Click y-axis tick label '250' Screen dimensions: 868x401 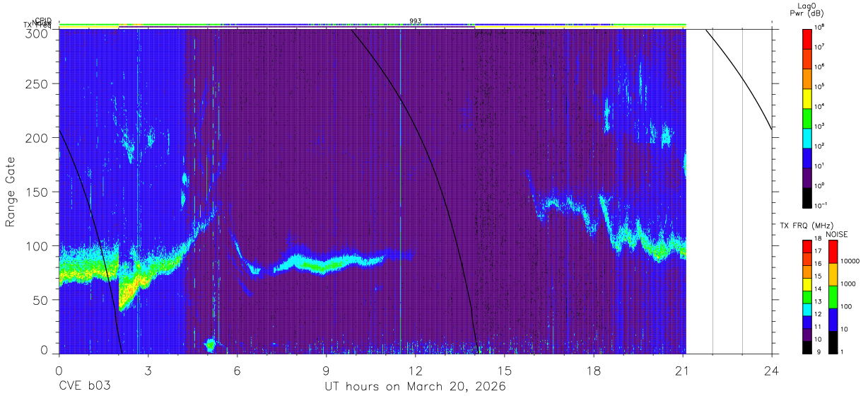tap(37, 84)
